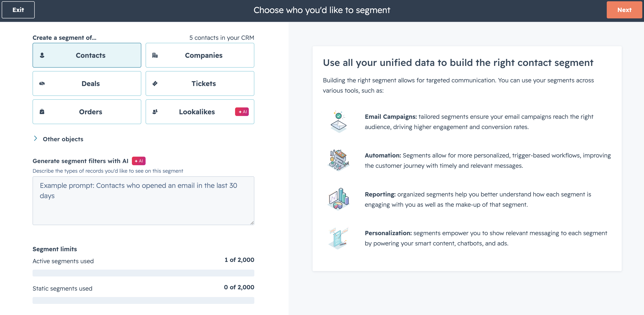Click 'Choose who you'd like to segment' title
The height and width of the screenshot is (315, 644).
[x=322, y=10]
